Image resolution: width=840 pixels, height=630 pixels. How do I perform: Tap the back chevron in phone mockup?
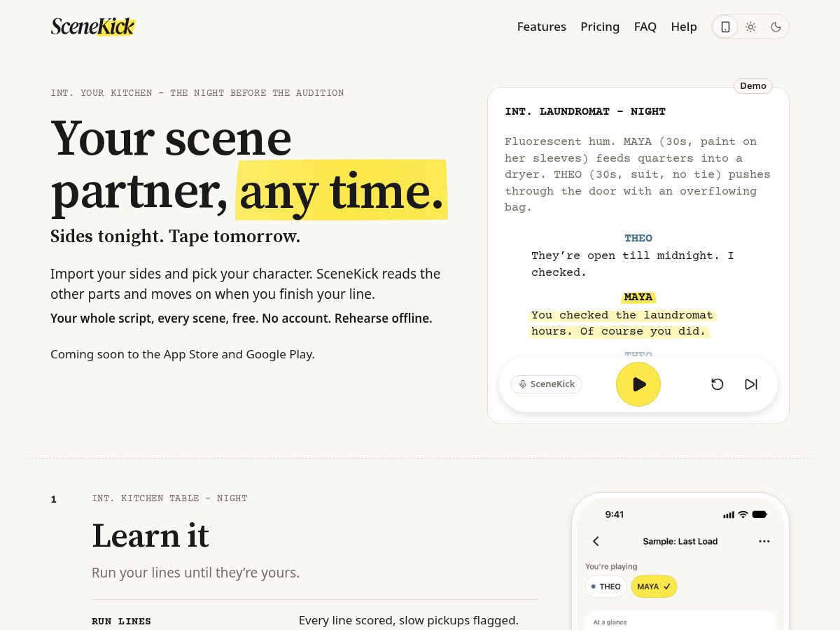pyautogui.click(x=596, y=541)
